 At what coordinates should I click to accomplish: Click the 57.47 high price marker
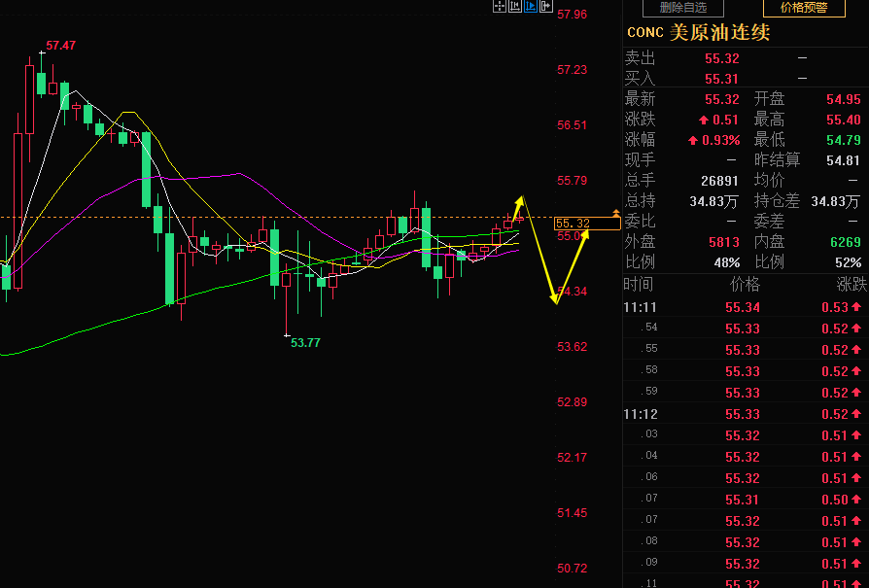pos(60,46)
